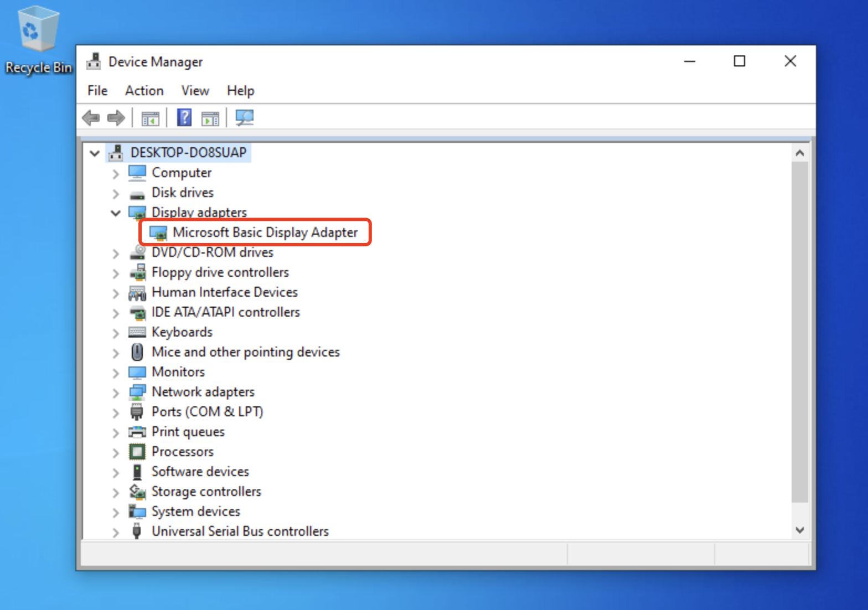Click the Processors chip icon
Image resolution: width=868 pixels, height=610 pixels.
[x=137, y=452]
